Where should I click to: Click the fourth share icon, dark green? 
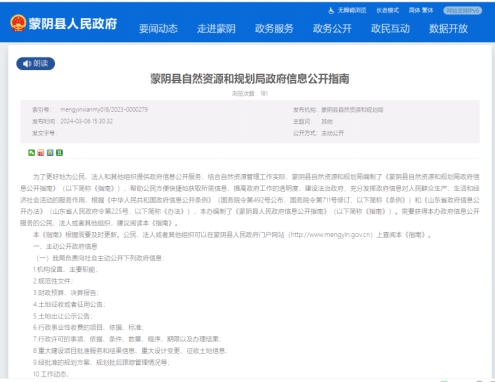[59, 153]
